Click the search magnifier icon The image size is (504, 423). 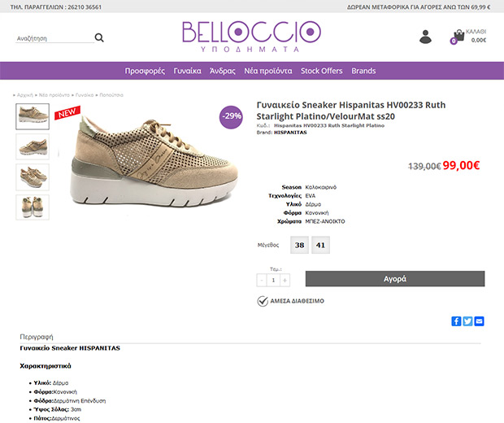(99, 37)
